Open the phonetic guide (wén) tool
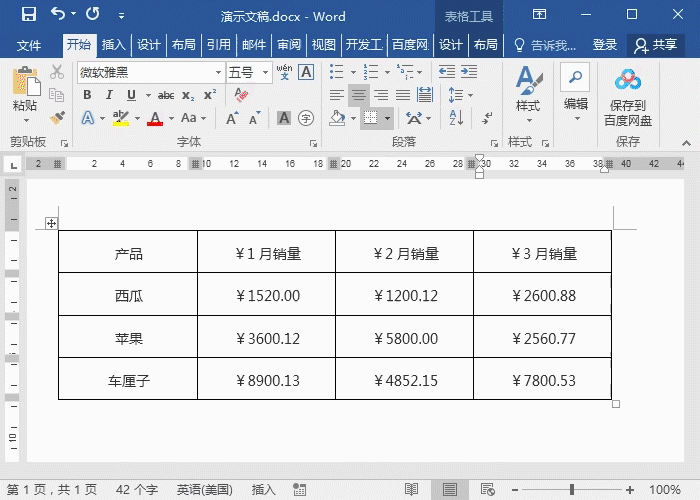 [x=284, y=72]
